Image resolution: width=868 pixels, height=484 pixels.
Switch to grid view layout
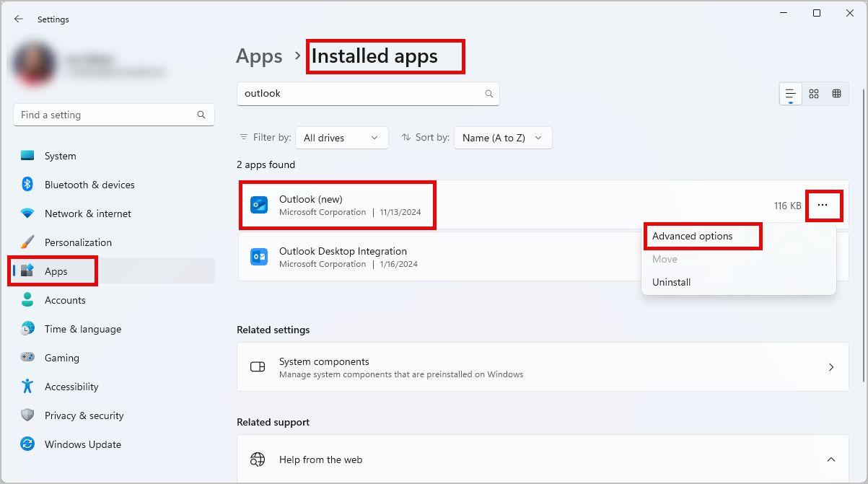click(814, 94)
